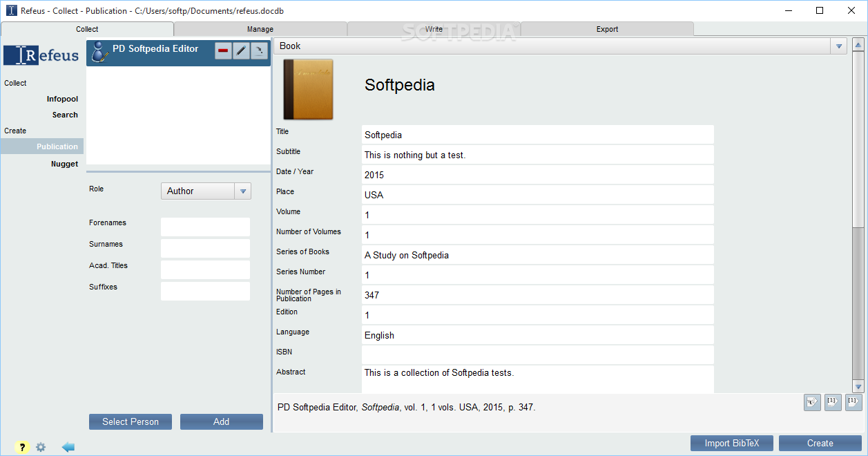The width and height of the screenshot is (868, 456).
Task: Click the Forenames input field
Action: point(205,227)
